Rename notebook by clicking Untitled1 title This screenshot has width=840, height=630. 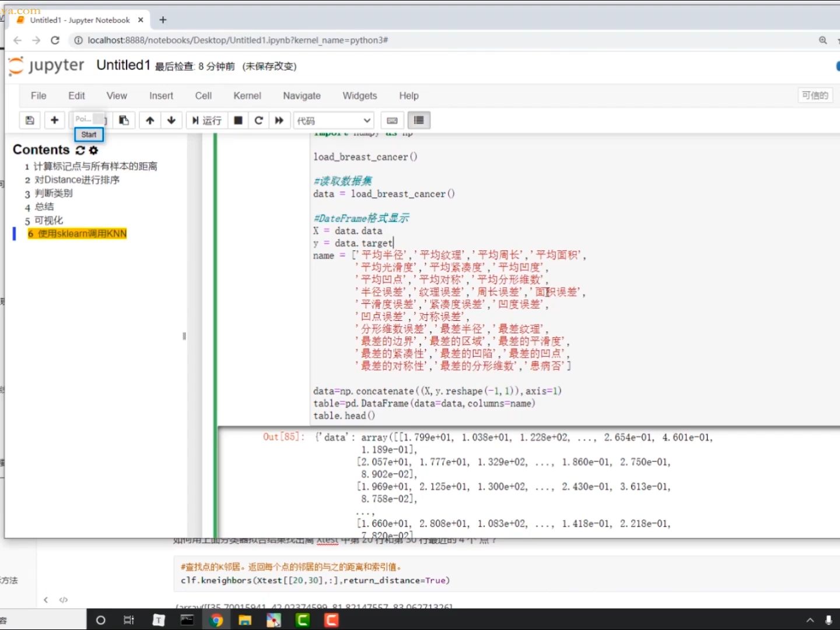point(123,65)
